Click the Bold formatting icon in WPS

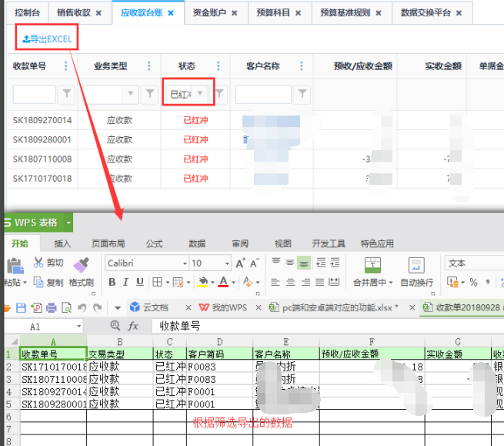(x=111, y=283)
